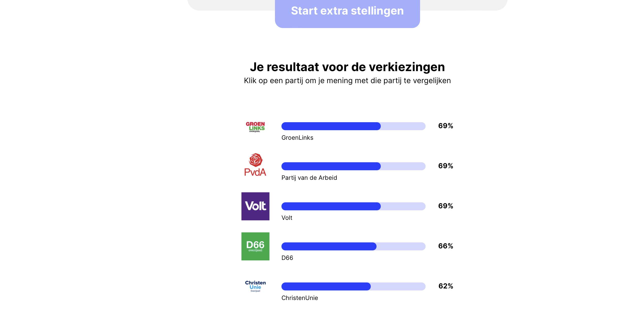Click the GroenLinks progress bar
This screenshot has width=644, height=313.
[353, 126]
